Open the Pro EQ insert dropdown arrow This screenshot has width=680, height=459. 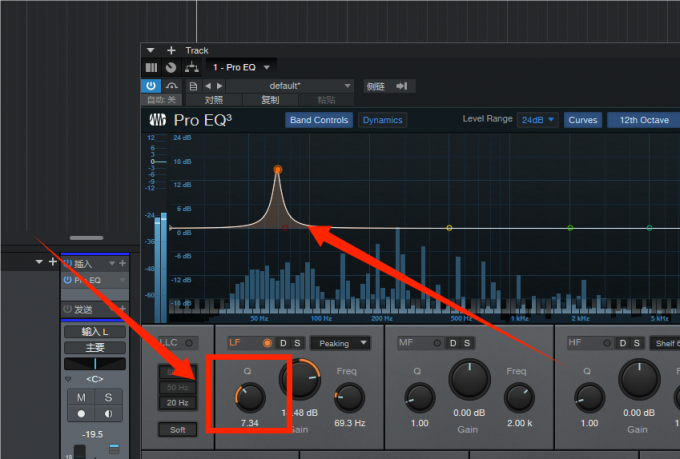pos(122,280)
